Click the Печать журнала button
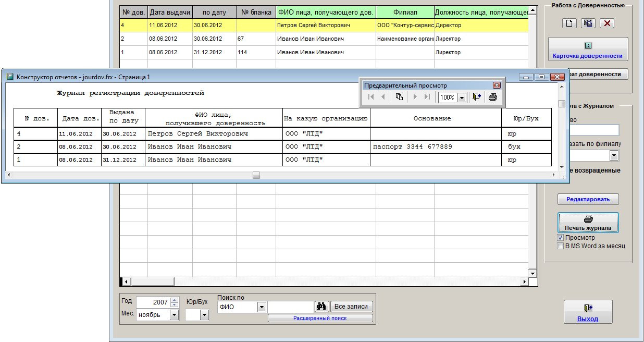The width and height of the screenshot is (644, 342). tap(588, 223)
